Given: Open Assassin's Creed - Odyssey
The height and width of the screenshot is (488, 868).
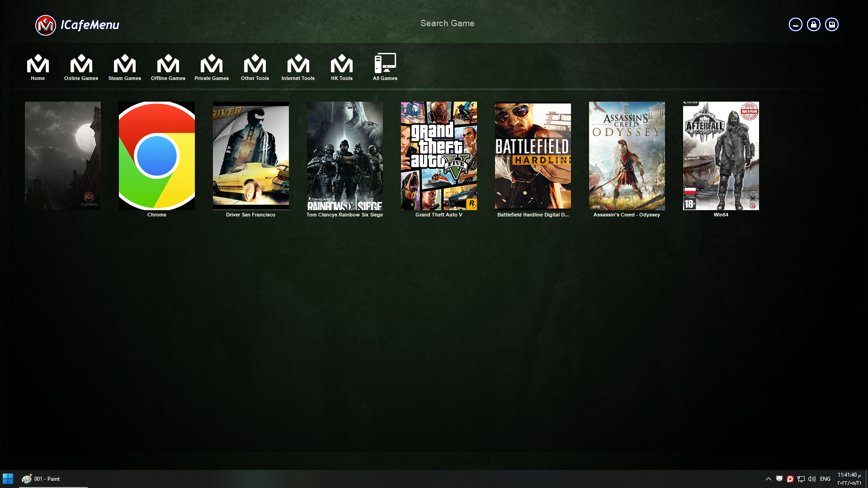Looking at the screenshot, I should (x=627, y=156).
